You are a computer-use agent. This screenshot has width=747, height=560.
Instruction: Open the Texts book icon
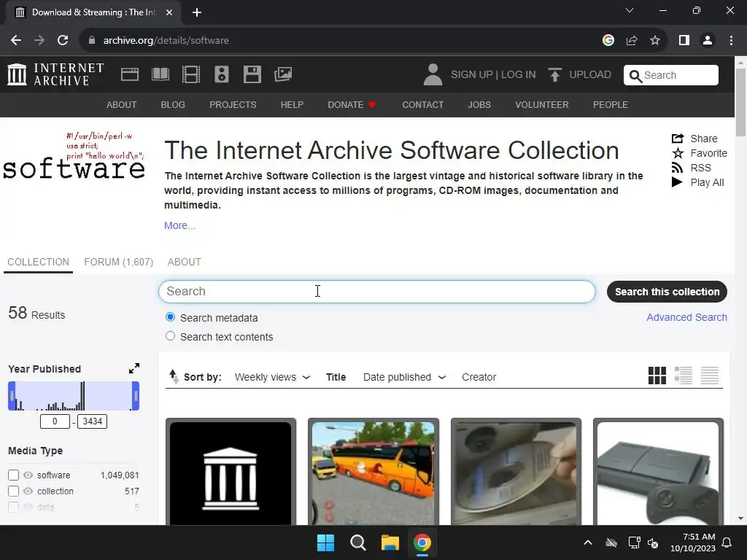160,75
